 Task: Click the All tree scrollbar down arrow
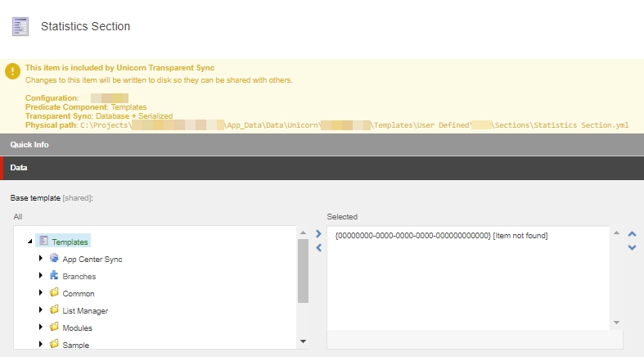pyautogui.click(x=303, y=341)
